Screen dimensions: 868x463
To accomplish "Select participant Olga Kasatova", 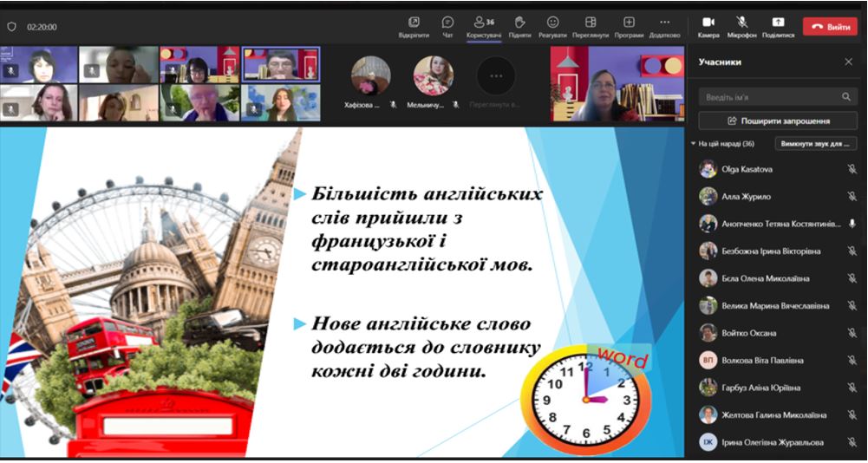I will (x=778, y=169).
